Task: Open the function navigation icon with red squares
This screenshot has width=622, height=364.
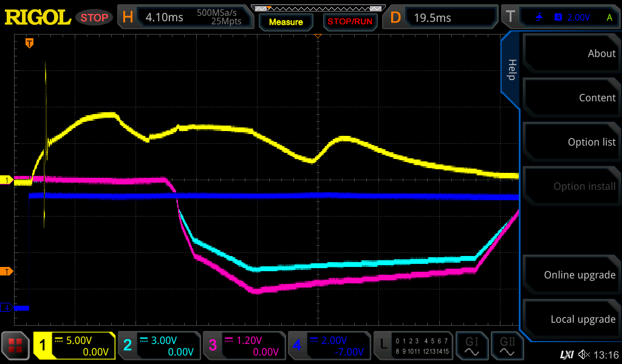Action: click(x=16, y=346)
